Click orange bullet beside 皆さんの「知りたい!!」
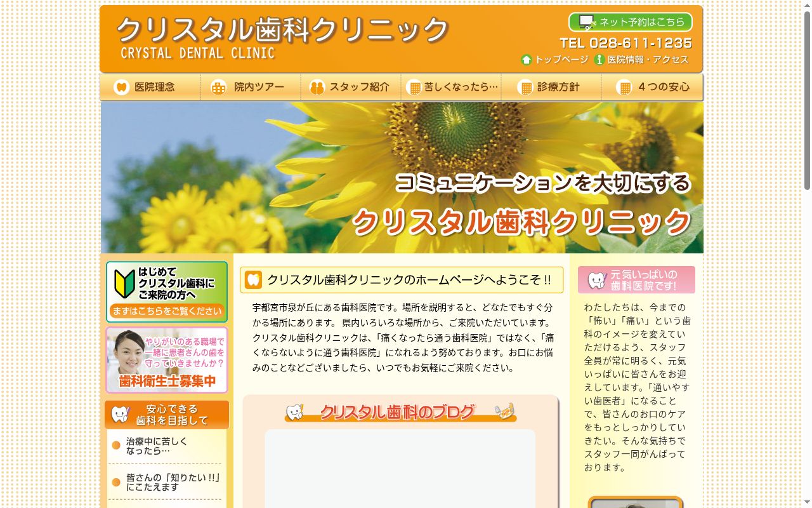 click(x=116, y=482)
